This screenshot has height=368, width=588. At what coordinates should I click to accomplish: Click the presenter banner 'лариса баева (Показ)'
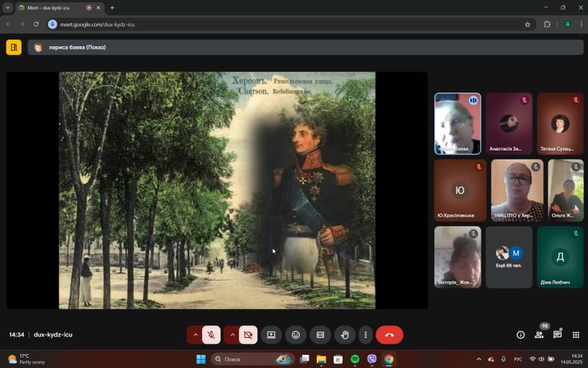tap(306, 47)
